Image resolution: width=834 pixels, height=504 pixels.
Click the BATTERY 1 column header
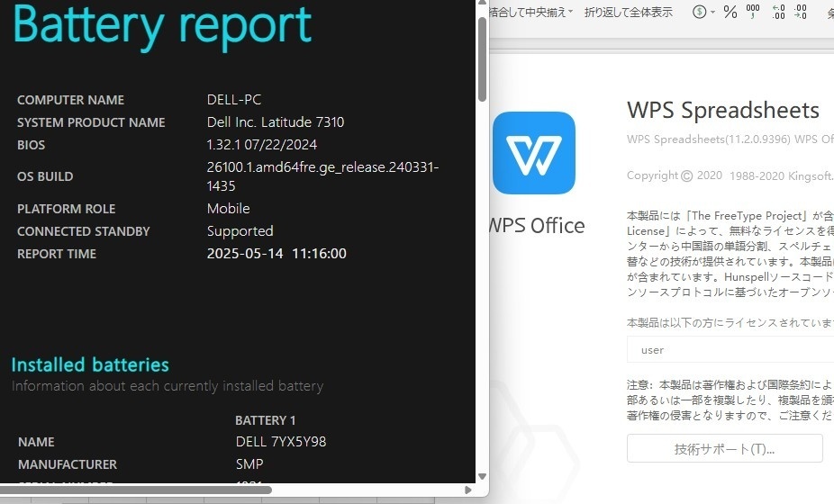click(266, 420)
